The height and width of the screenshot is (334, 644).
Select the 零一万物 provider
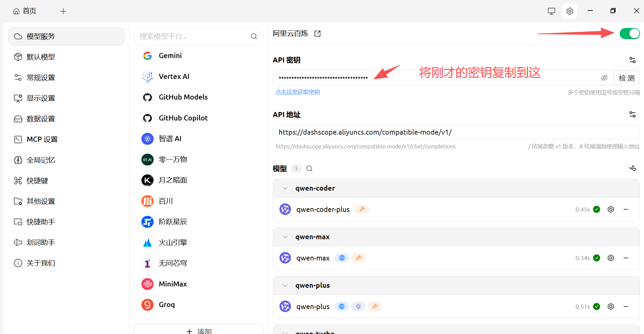198,160
